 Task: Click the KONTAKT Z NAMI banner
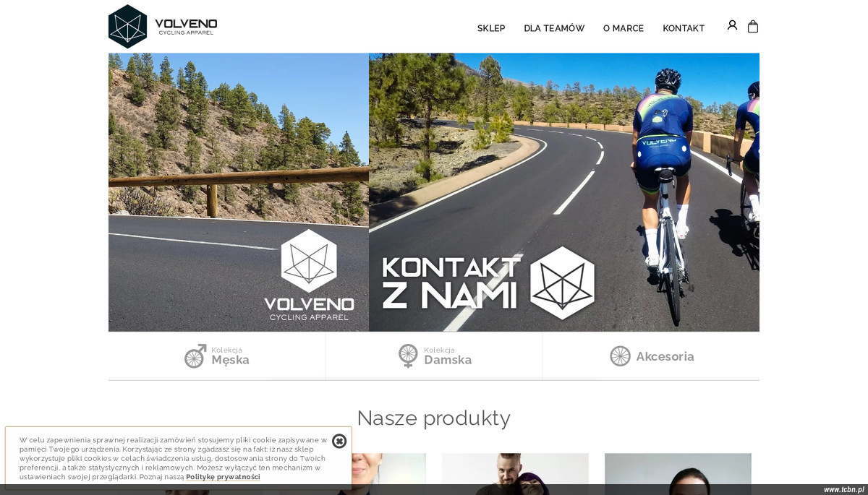pyautogui.click(x=564, y=192)
